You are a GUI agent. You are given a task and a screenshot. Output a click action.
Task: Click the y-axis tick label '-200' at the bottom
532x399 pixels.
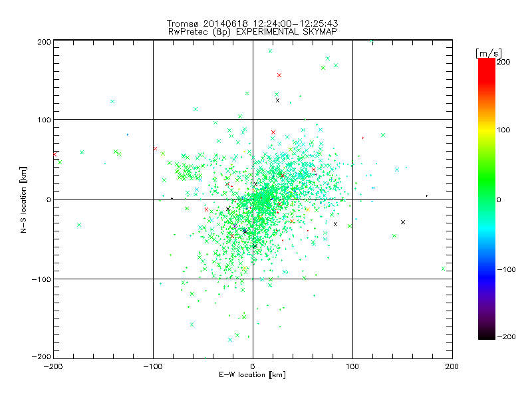(x=41, y=356)
